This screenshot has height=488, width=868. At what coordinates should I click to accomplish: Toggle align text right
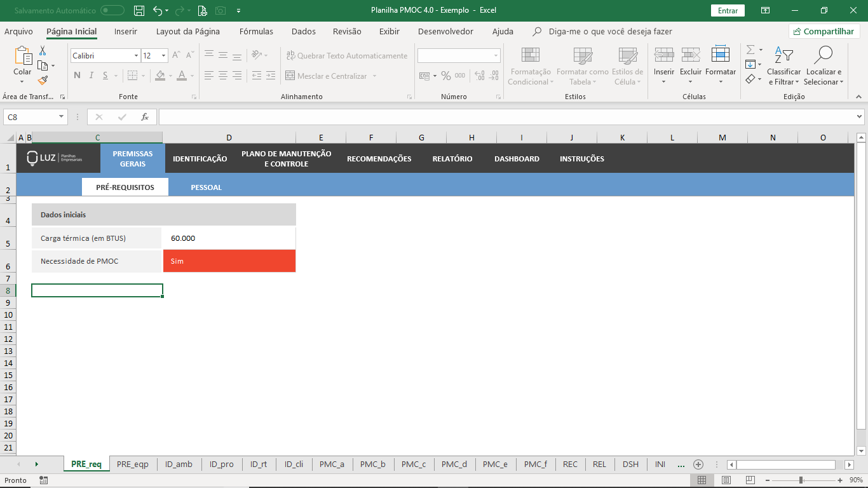point(237,76)
